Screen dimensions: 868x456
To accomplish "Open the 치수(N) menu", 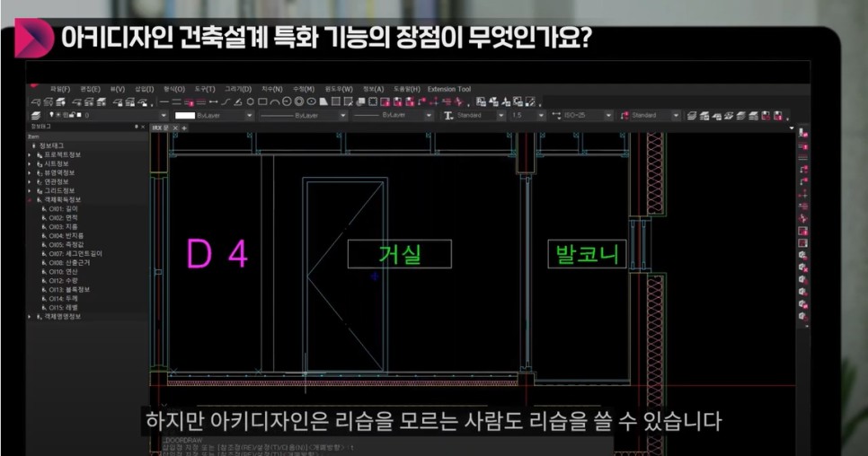I will (x=271, y=89).
